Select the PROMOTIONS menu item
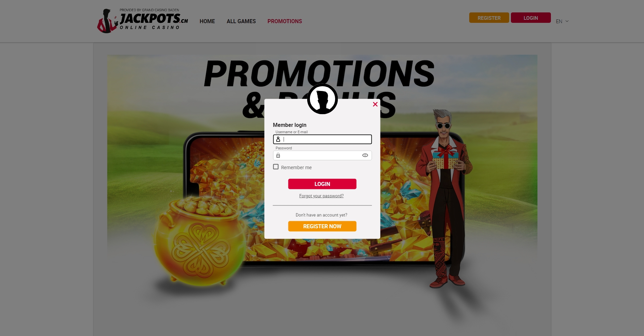This screenshot has width=644, height=336. point(285,21)
